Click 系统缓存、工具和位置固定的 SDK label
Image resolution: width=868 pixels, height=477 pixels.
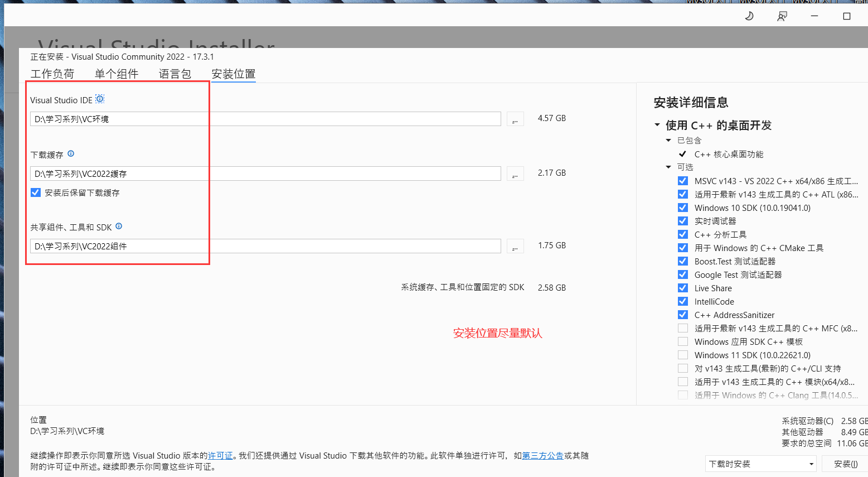[463, 287]
